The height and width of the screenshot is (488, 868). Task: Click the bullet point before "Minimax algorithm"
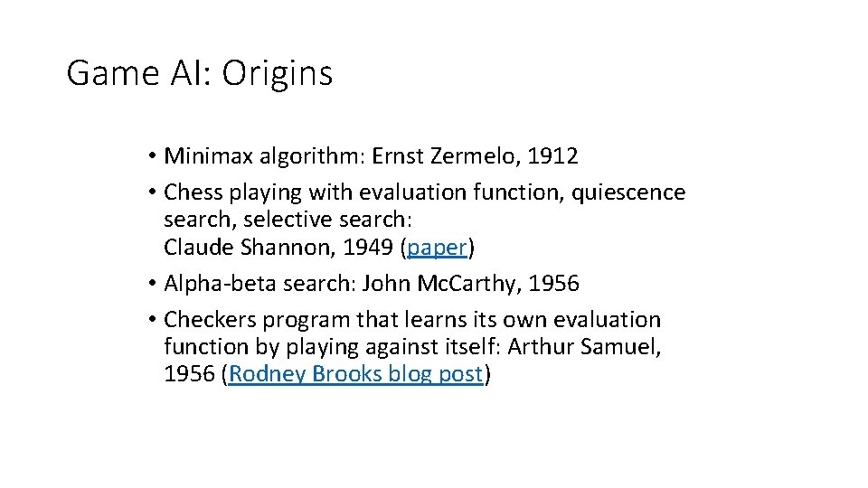152,156
